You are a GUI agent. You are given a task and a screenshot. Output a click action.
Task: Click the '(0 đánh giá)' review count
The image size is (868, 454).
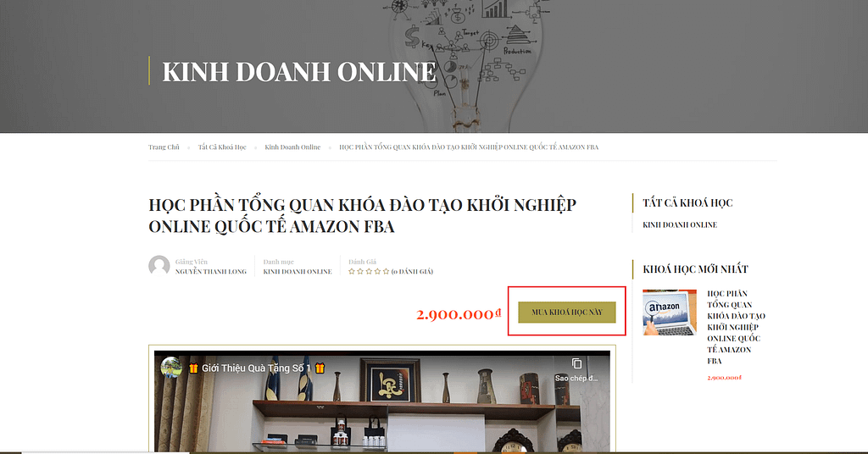[x=413, y=272]
